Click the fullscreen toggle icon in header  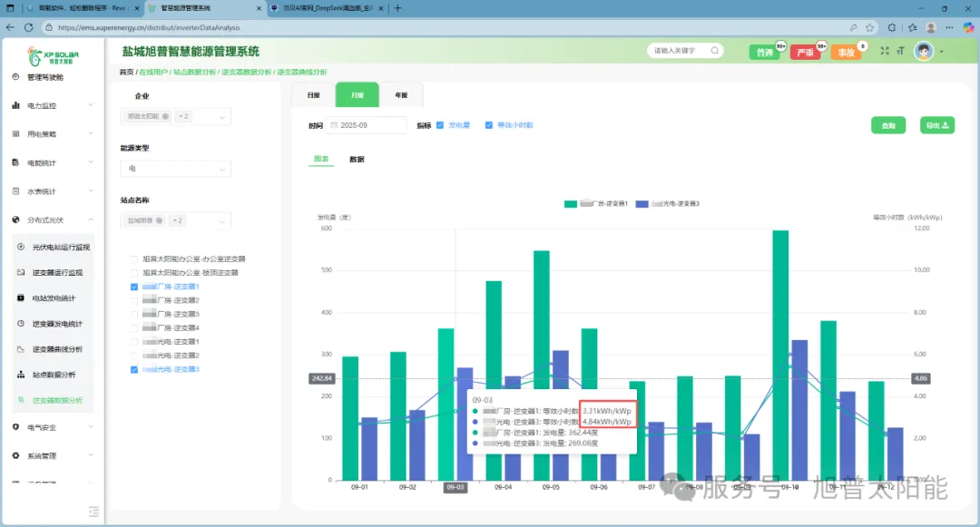[x=885, y=52]
